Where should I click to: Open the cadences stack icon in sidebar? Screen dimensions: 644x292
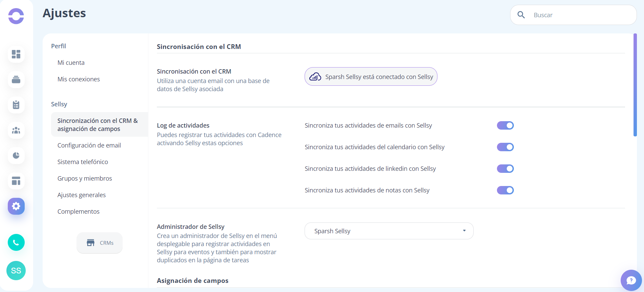[x=16, y=80]
